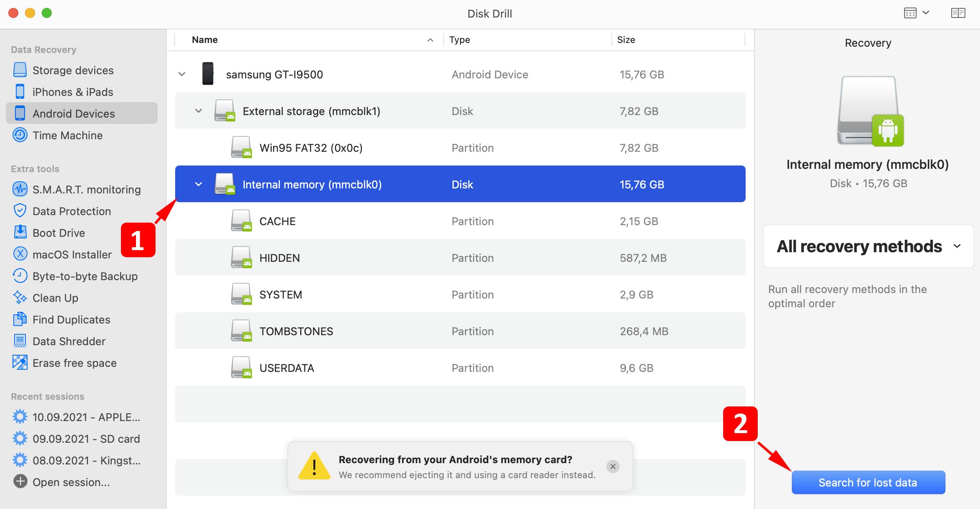Click Storage devices in sidebar
Viewport: 980px width, 509px height.
tap(73, 70)
